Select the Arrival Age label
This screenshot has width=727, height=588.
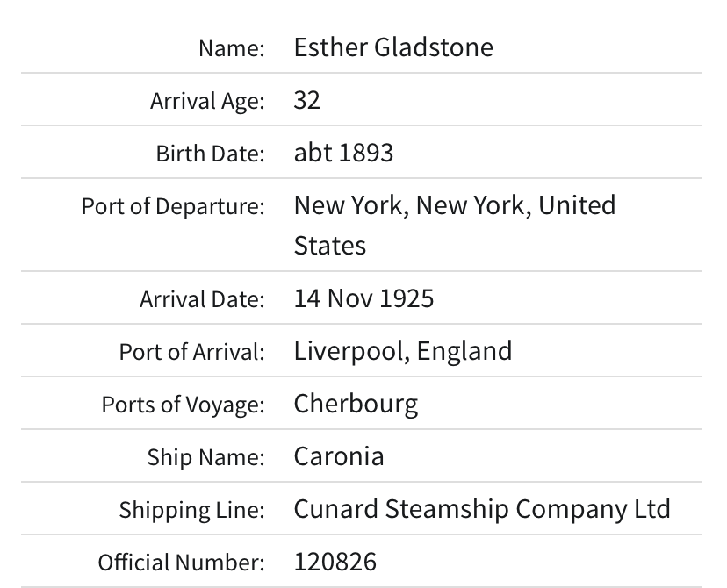point(207,102)
